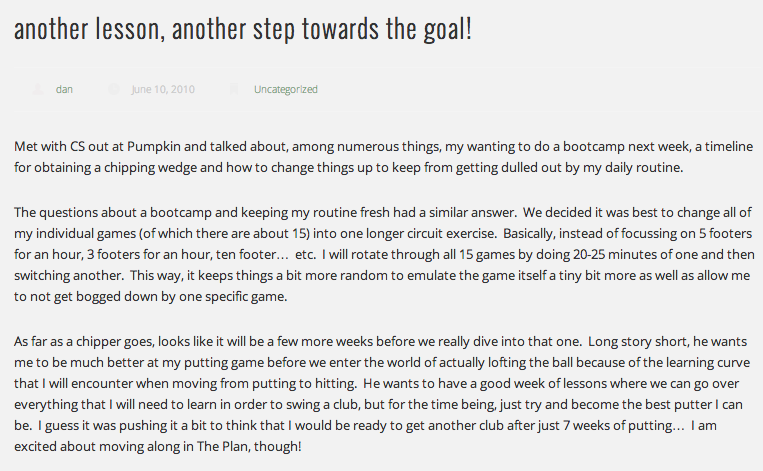Screen dimensions: 763x471
Task: Click the author person icon beside dan
Action: click(x=38, y=89)
